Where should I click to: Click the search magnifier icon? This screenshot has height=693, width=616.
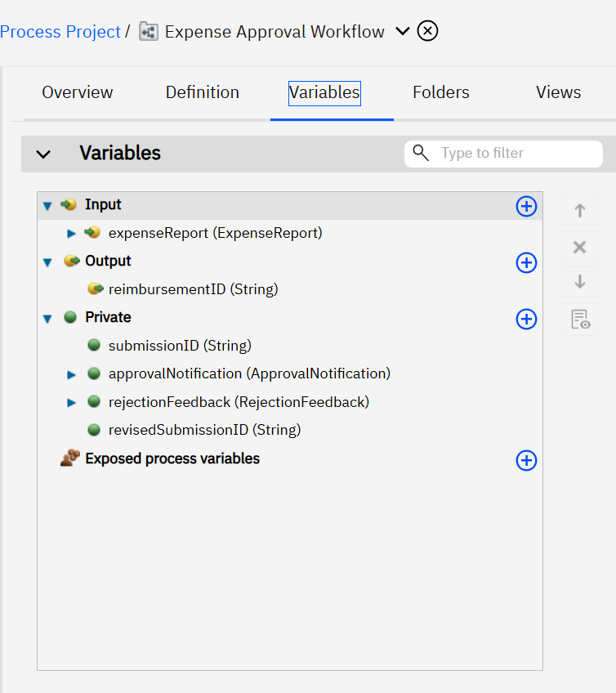pos(421,153)
